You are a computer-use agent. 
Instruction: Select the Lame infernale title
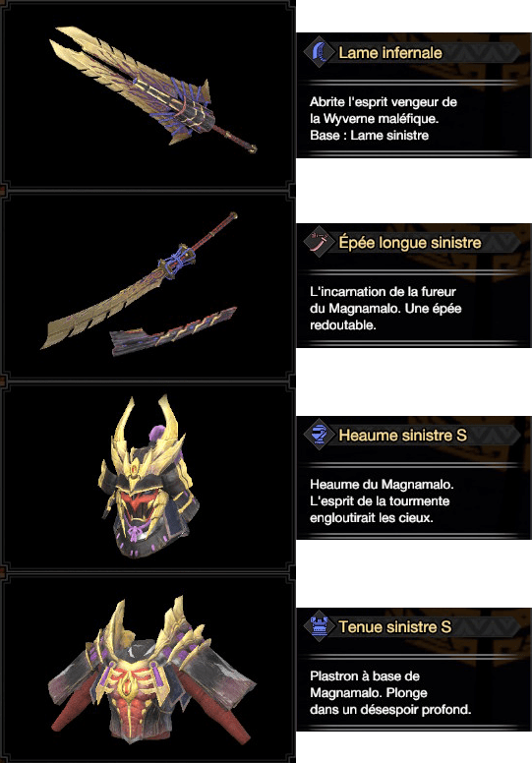click(389, 52)
